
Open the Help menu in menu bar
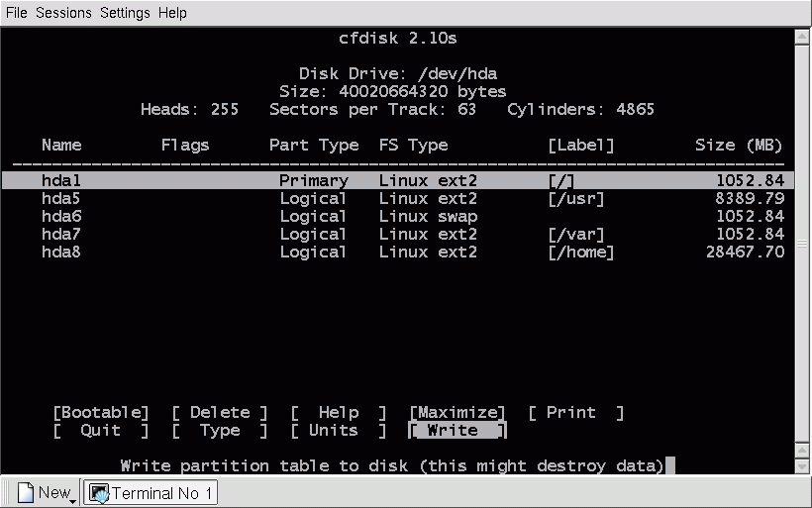pos(172,13)
